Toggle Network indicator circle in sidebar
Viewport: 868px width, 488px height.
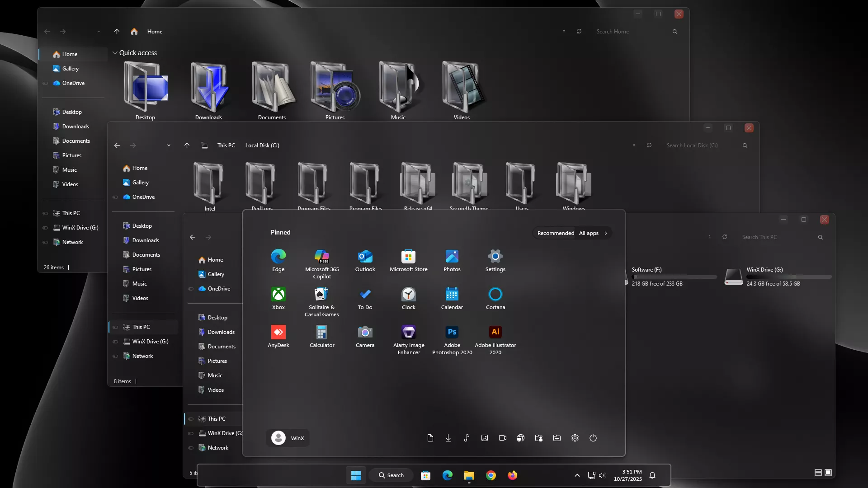pyautogui.click(x=45, y=242)
